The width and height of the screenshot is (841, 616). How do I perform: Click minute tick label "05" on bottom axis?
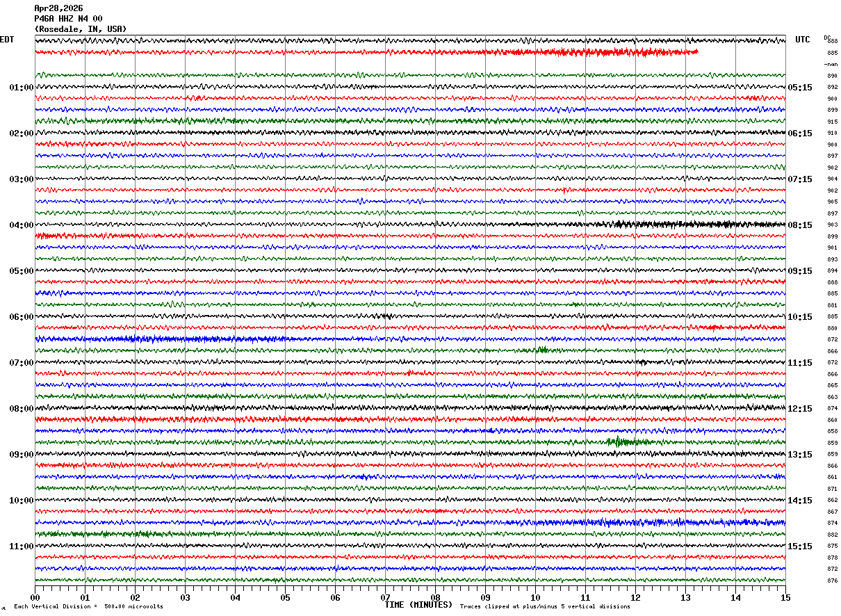(285, 597)
